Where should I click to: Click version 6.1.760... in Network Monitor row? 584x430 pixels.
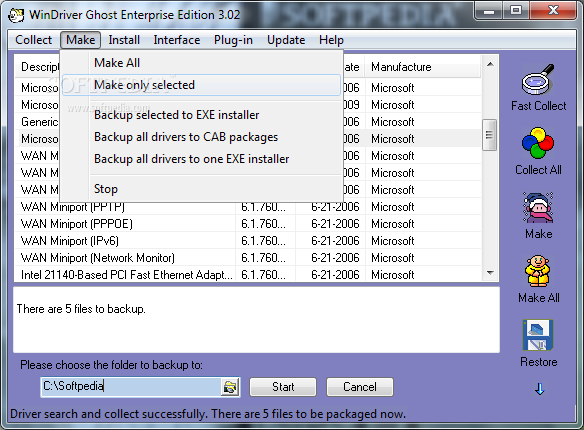264,258
